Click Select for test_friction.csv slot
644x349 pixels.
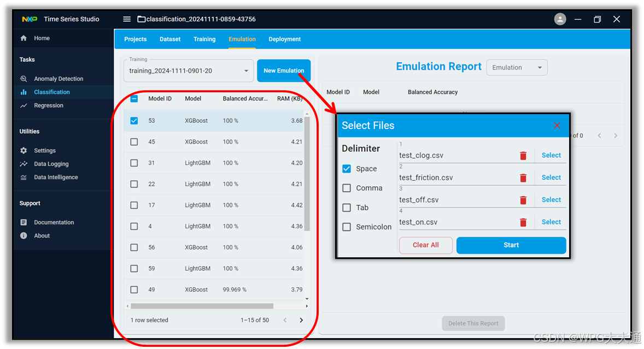click(x=551, y=178)
